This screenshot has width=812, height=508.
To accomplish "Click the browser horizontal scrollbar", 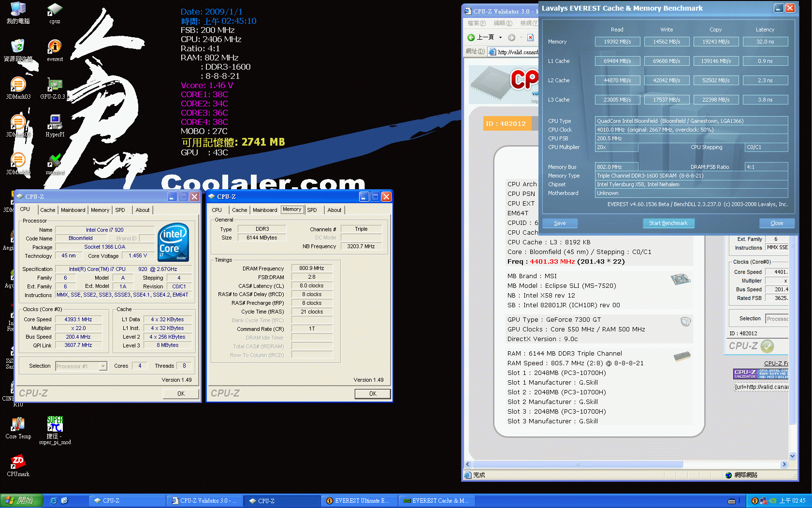I will pyautogui.click(x=577, y=464).
